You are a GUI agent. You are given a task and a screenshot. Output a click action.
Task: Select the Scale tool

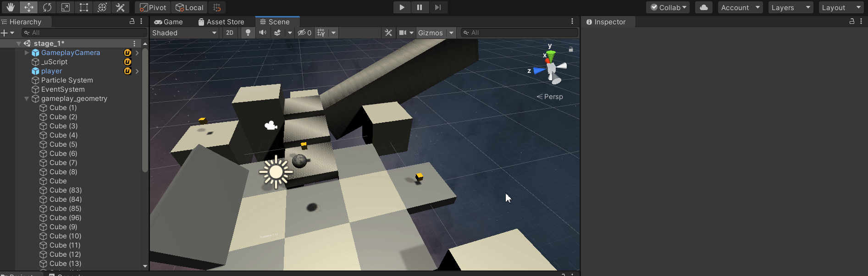[x=65, y=7]
